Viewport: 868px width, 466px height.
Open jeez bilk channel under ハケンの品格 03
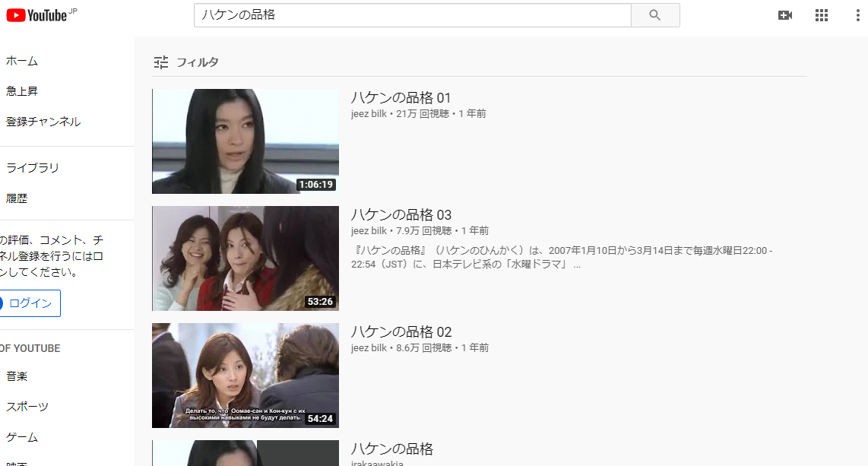coord(369,231)
